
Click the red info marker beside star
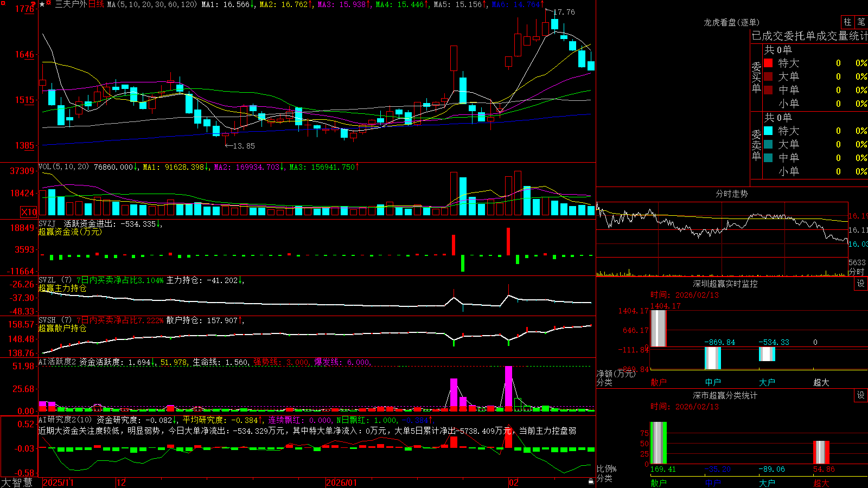(49, 4)
